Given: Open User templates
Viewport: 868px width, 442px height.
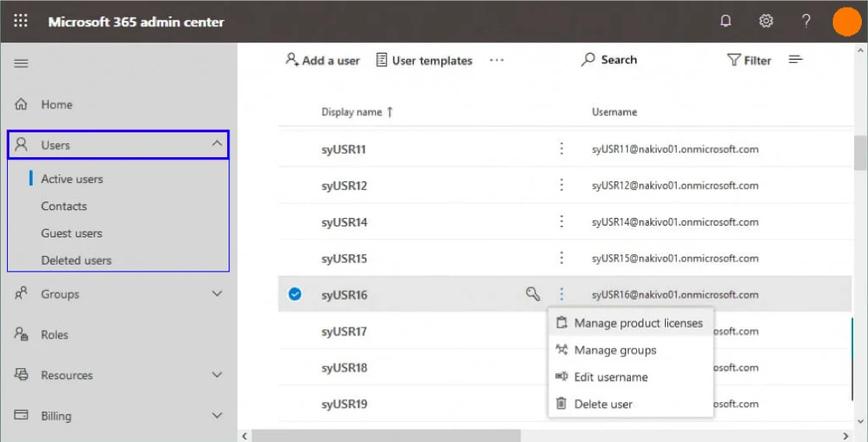Looking at the screenshot, I should tap(424, 60).
